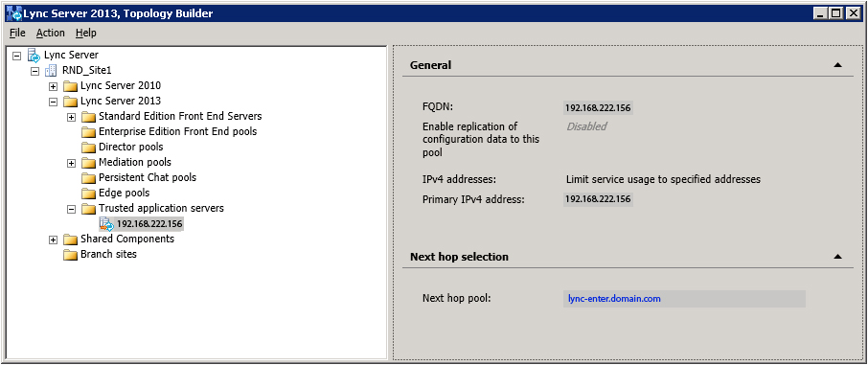Collapse the General section arrow

837,65
